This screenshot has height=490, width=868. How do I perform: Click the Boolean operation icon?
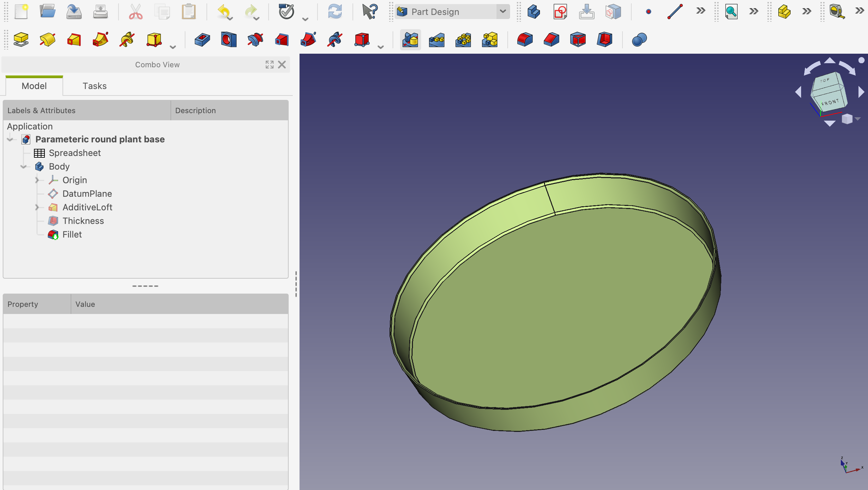coord(639,40)
